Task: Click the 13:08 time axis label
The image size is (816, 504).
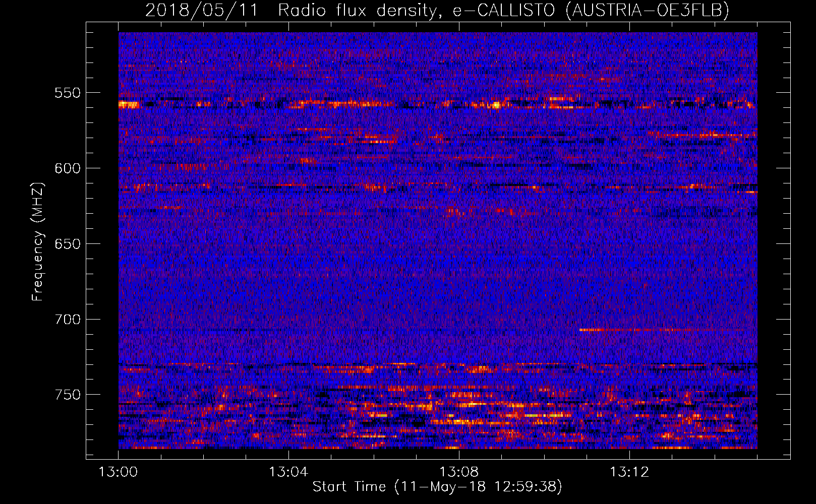Action: pyautogui.click(x=459, y=472)
